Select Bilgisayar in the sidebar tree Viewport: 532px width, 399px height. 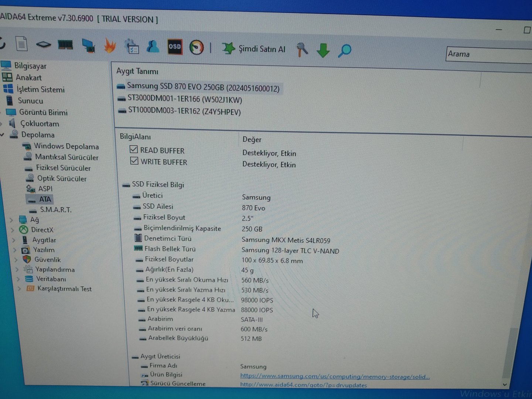coord(30,66)
